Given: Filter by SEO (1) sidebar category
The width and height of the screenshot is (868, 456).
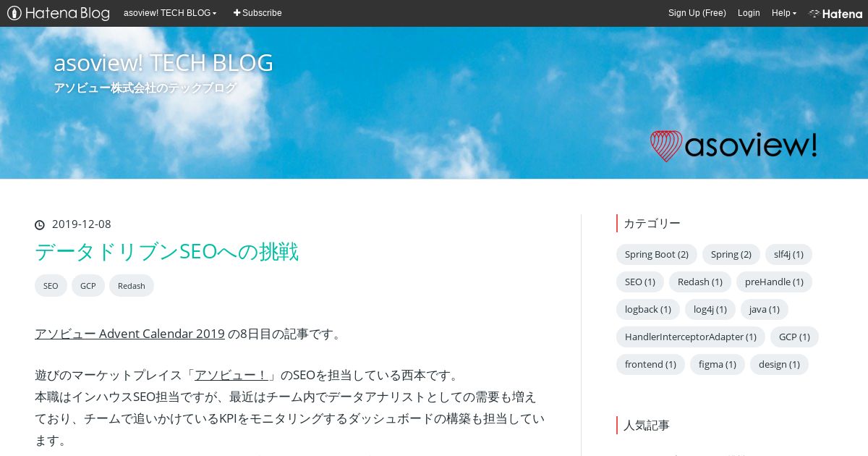Looking at the screenshot, I should (x=640, y=282).
